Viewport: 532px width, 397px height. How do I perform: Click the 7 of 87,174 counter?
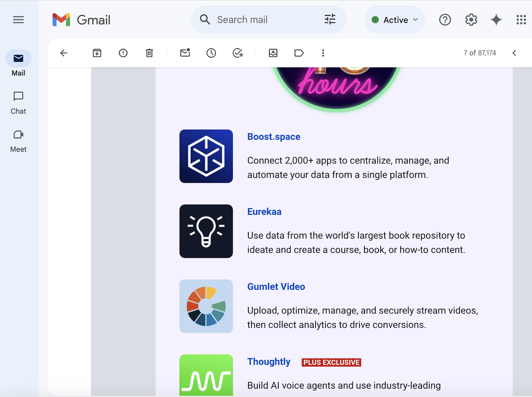click(x=480, y=53)
